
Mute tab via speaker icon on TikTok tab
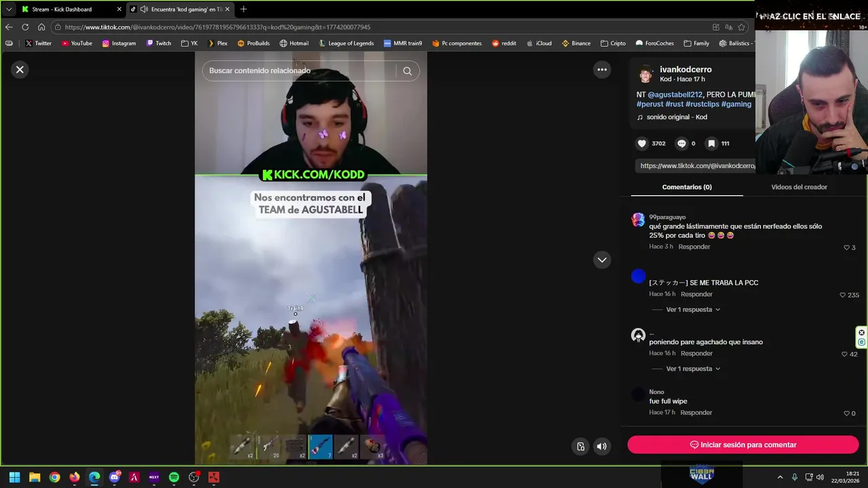(x=144, y=9)
